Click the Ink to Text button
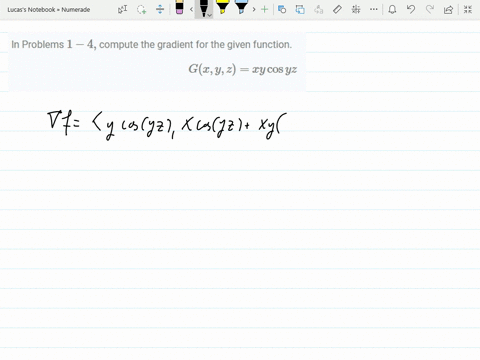 click(x=319, y=9)
